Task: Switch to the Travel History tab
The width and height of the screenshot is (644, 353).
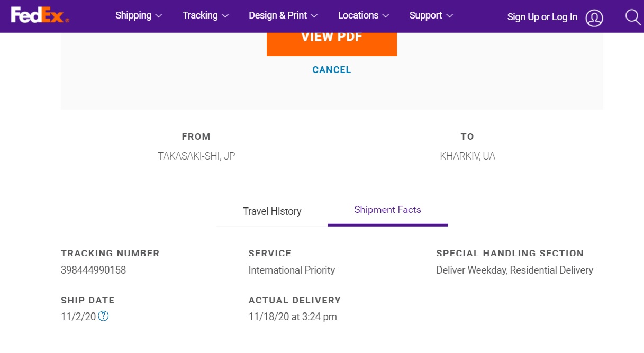Action: pyautogui.click(x=272, y=211)
